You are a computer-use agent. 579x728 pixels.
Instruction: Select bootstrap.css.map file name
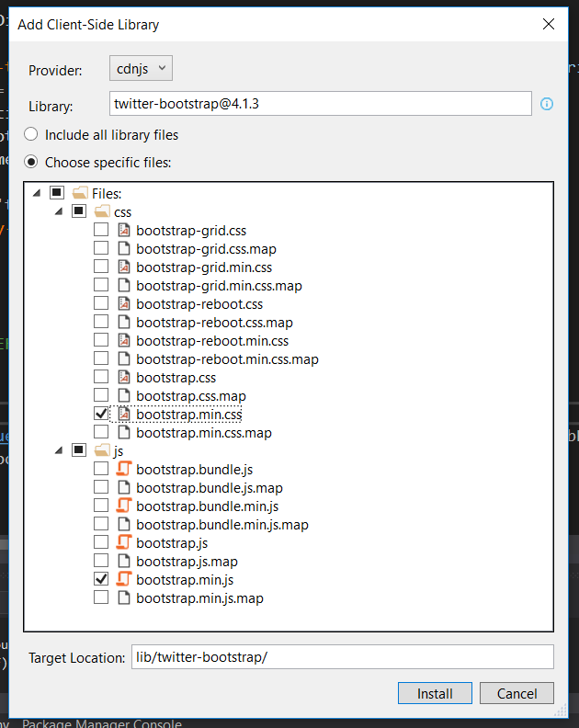pos(191,396)
